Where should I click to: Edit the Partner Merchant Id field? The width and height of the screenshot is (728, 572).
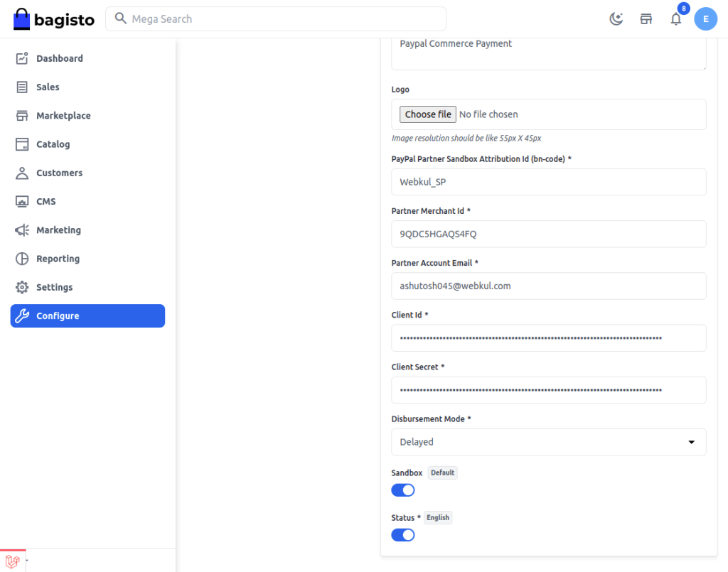549,234
